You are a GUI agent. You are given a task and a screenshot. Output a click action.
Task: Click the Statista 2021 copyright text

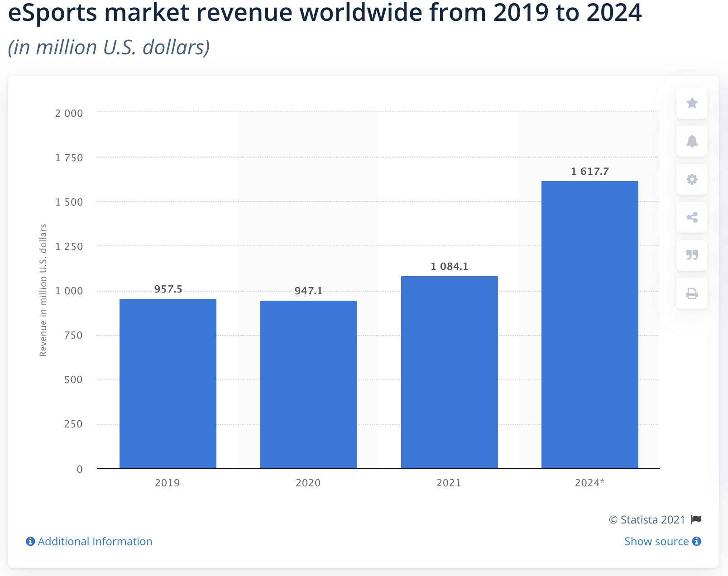(x=647, y=519)
